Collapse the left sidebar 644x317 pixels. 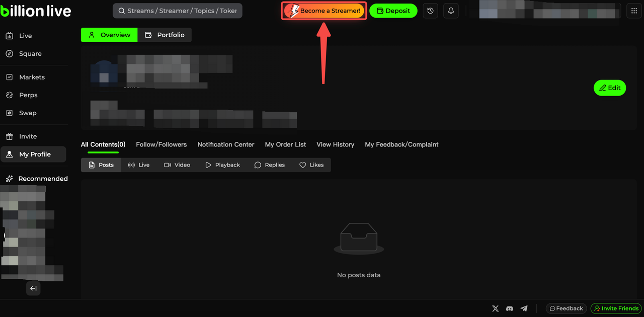point(33,288)
